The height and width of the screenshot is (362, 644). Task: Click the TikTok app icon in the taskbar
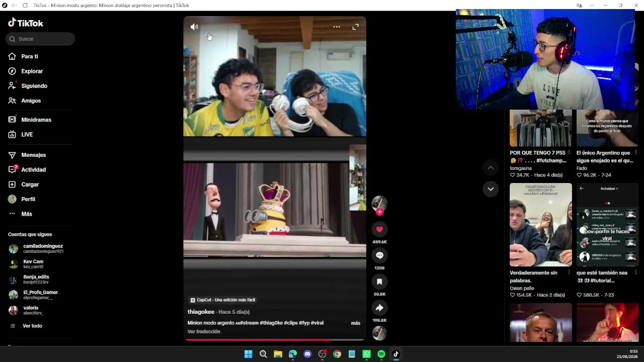pos(396,354)
